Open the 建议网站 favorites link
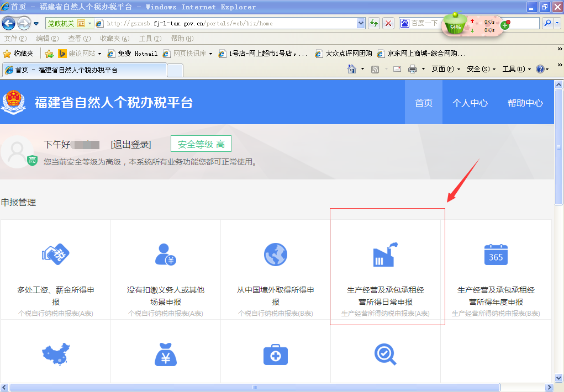564x392 pixels. pos(80,54)
